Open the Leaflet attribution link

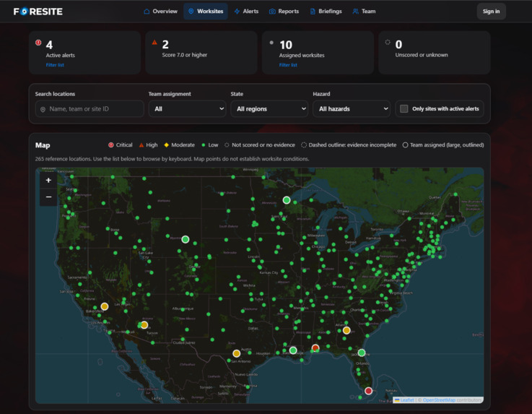(x=404, y=400)
